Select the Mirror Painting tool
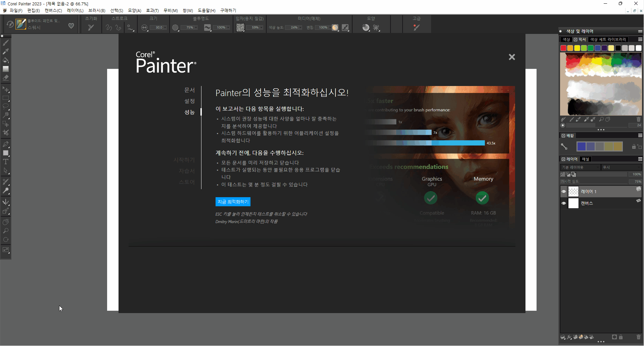 [6, 202]
